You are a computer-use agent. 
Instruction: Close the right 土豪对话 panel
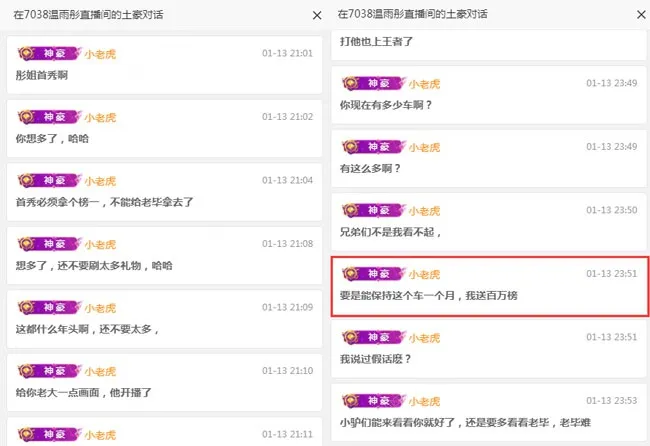pos(641,15)
